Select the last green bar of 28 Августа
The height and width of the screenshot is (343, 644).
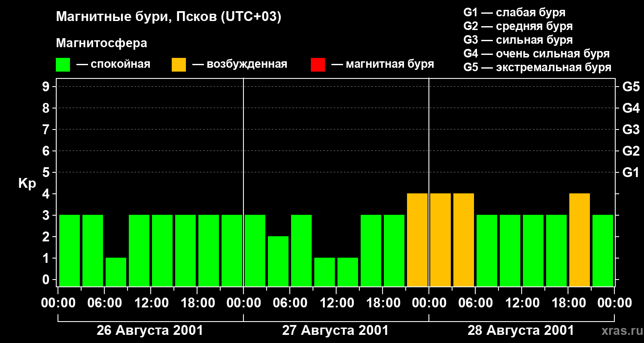[x=603, y=250]
